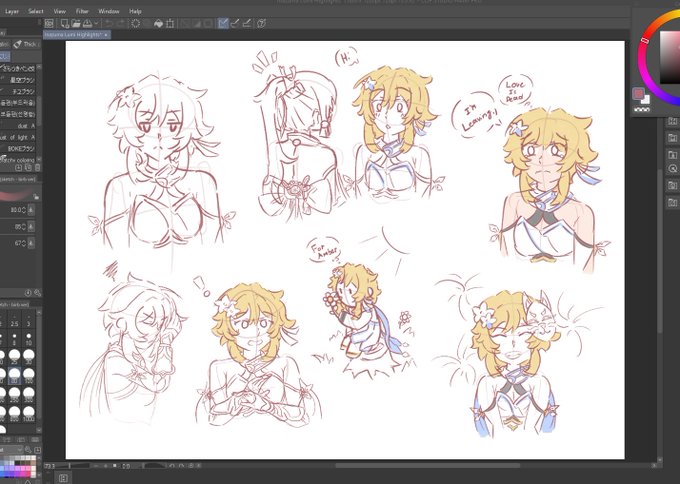The image size is (680, 484).
Task: Click the duplicate sub tool icon
Action: (28, 167)
